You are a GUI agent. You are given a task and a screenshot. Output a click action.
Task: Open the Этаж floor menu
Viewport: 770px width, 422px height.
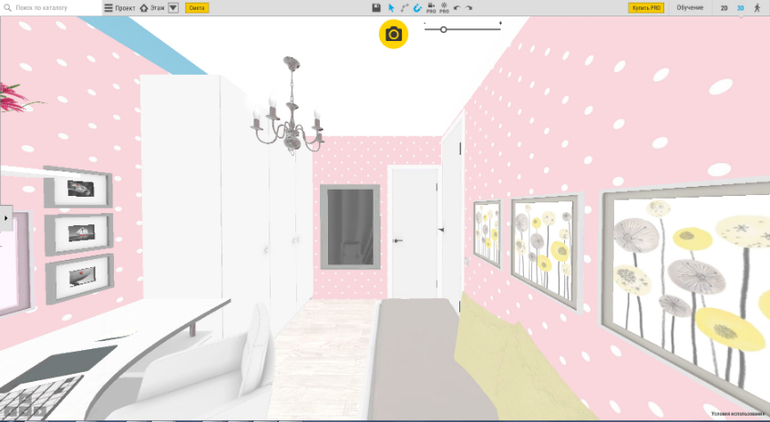[x=152, y=8]
